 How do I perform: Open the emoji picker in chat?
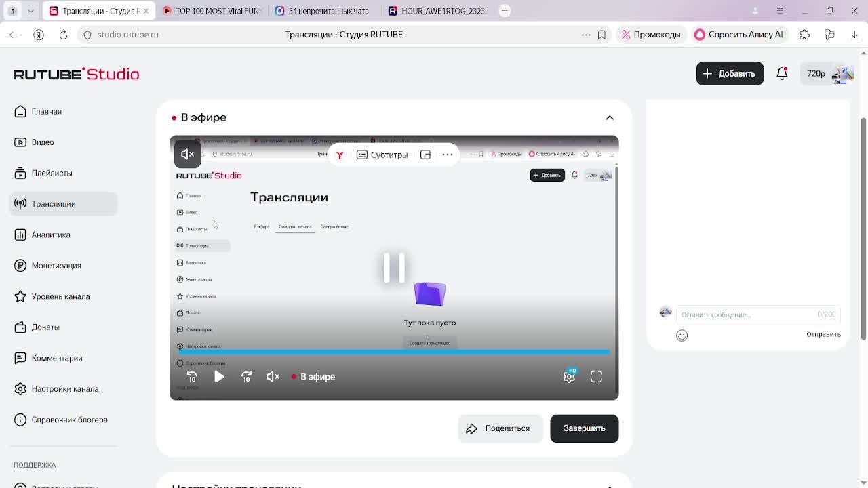pyautogui.click(x=682, y=335)
